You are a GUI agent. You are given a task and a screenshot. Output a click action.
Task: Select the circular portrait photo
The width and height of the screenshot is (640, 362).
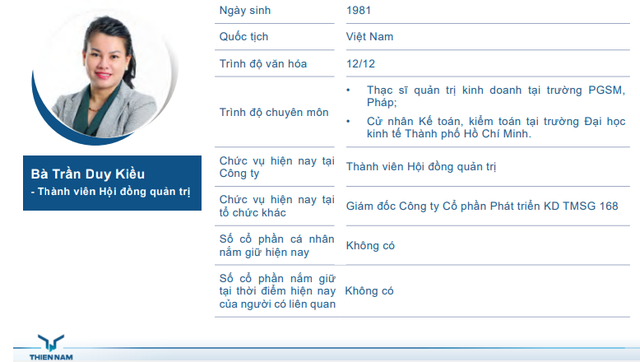pyautogui.click(x=104, y=77)
